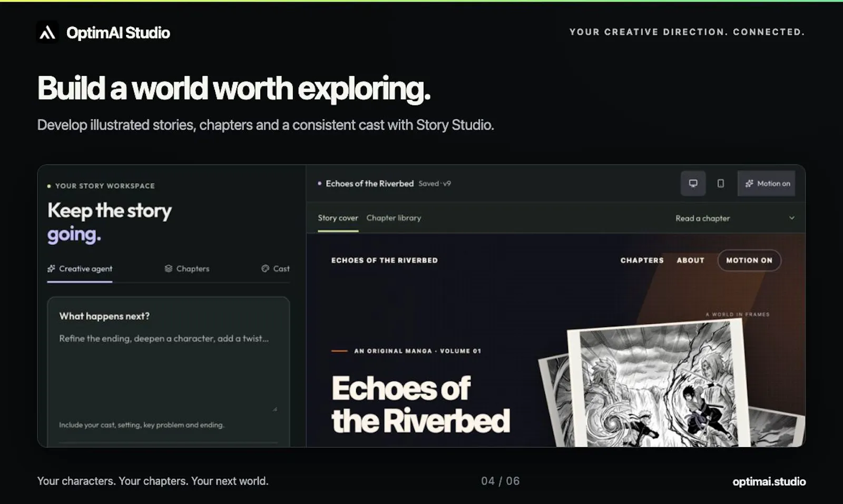The image size is (843, 504).
Task: Click ABOUT link in story preview
Action: click(690, 260)
